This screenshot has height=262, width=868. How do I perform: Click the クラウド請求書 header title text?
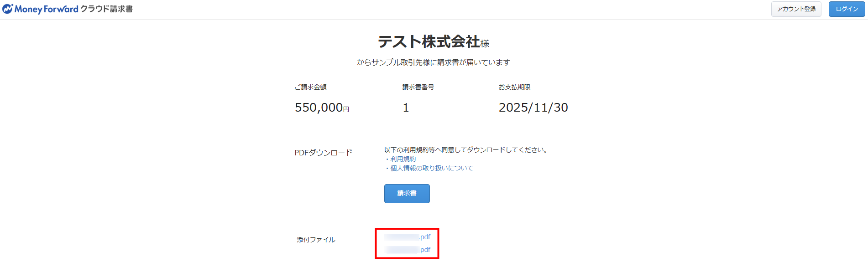tap(106, 9)
